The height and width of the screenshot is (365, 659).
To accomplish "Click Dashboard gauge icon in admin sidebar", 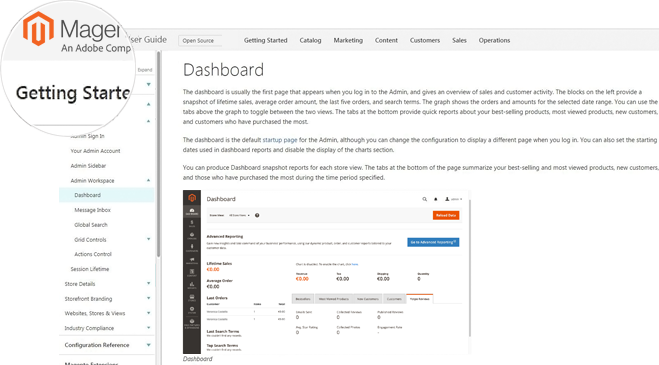I will [192, 211].
